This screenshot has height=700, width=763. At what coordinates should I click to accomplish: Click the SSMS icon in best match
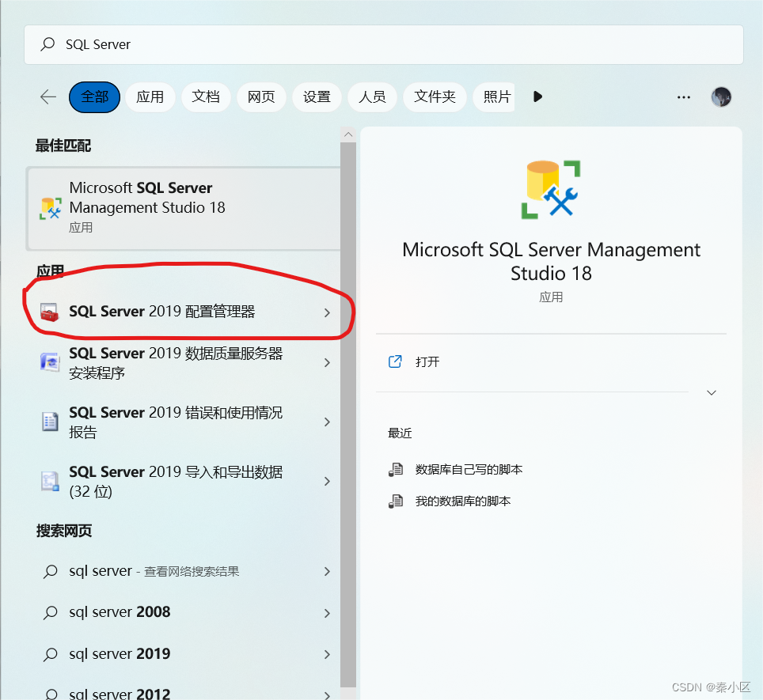point(50,208)
